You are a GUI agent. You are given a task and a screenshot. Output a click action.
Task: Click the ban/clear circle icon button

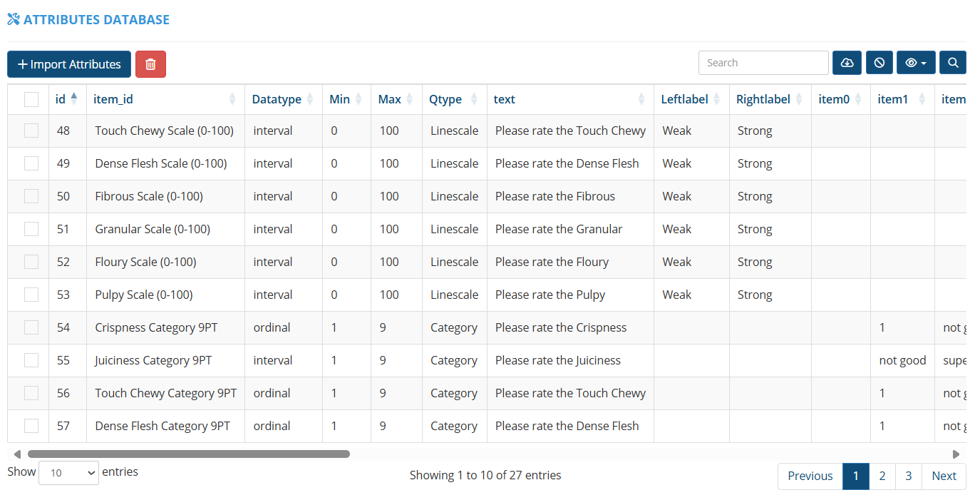coord(880,63)
